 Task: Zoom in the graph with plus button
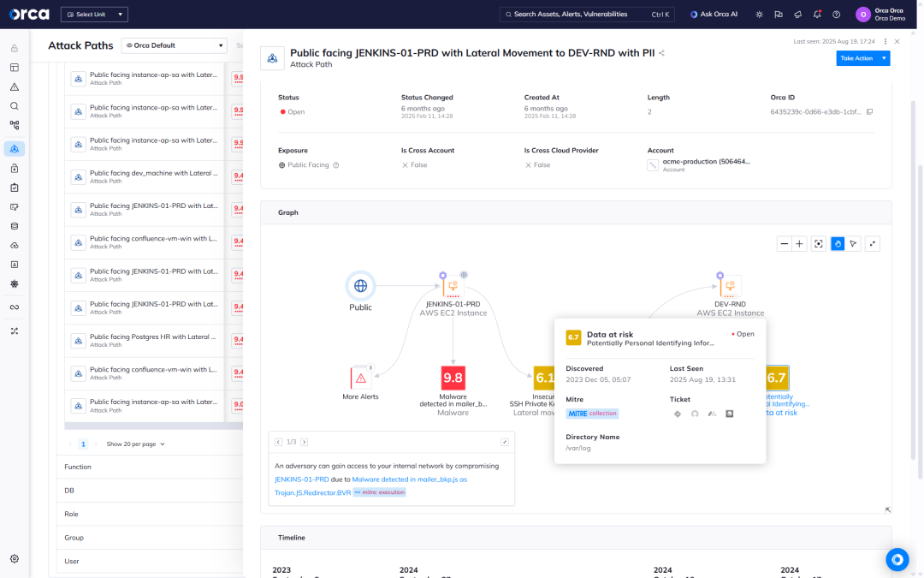(x=799, y=243)
